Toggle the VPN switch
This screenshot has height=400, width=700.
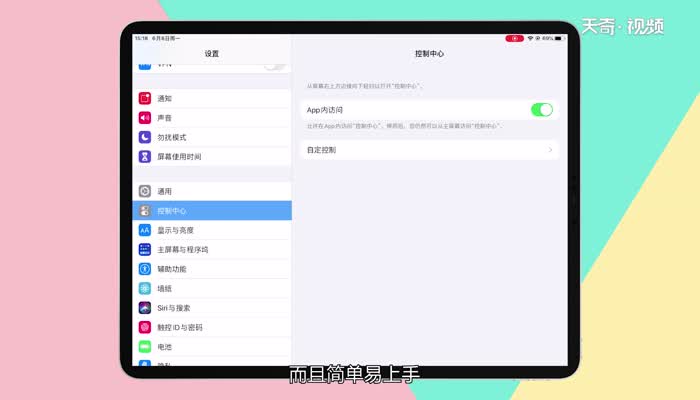coord(274,66)
